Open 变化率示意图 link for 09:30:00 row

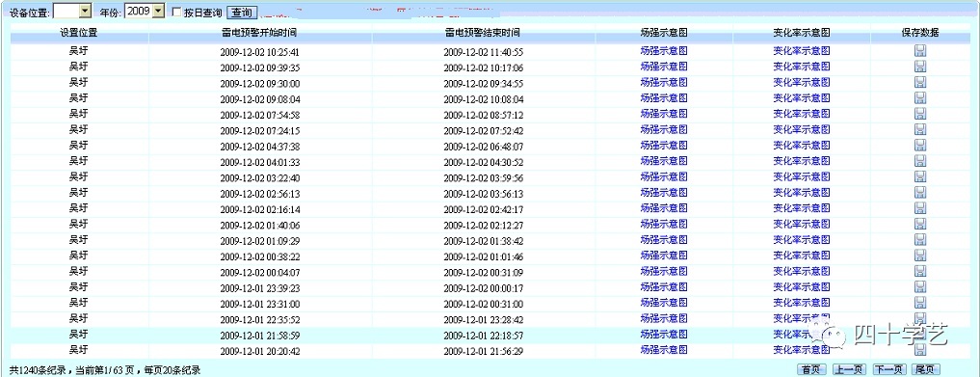(802, 83)
